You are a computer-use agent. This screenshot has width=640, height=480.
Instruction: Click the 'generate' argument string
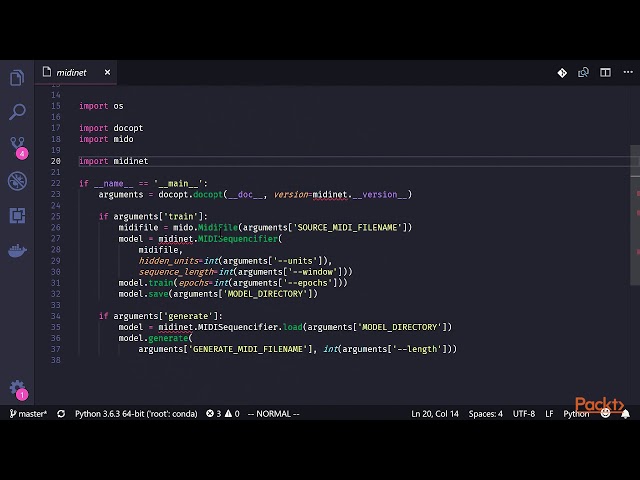(188, 316)
